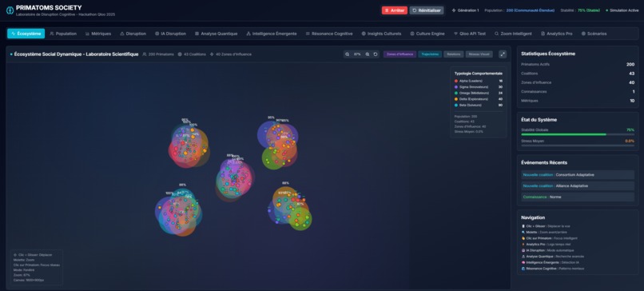Open the Analytics Pro tab
The height and width of the screenshot is (291, 644).
point(557,34)
